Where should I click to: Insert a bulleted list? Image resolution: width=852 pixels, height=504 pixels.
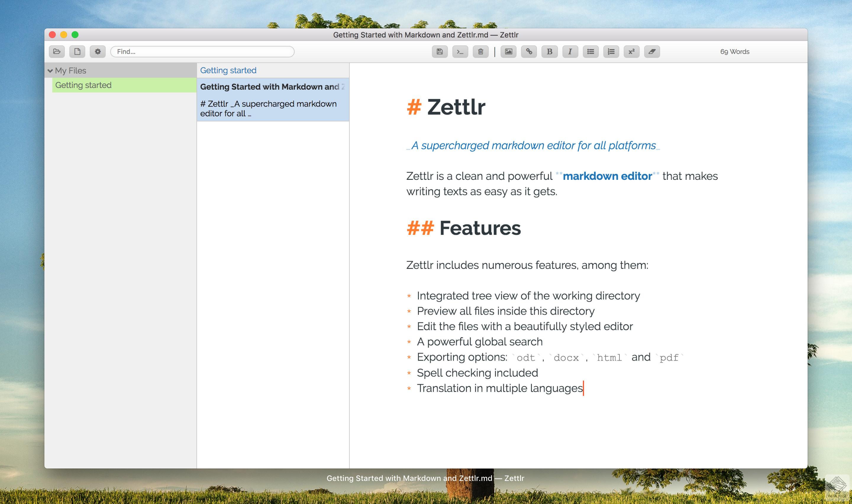(x=590, y=52)
